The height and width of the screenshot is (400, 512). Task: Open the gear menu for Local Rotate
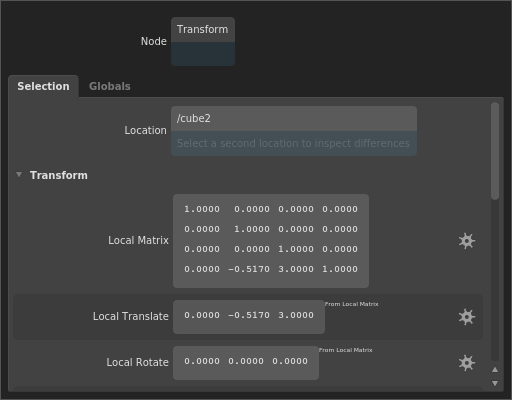click(466, 363)
